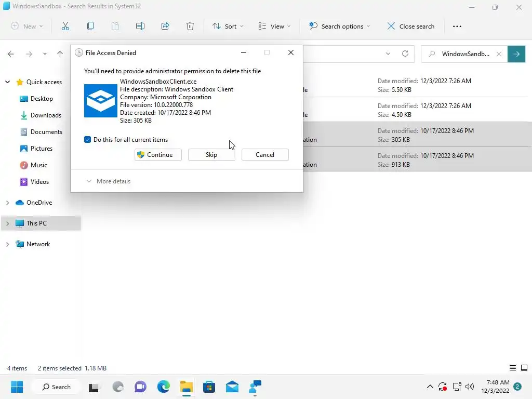This screenshot has height=399, width=532.
Task: Click the network tray icon
Action: [x=457, y=387]
